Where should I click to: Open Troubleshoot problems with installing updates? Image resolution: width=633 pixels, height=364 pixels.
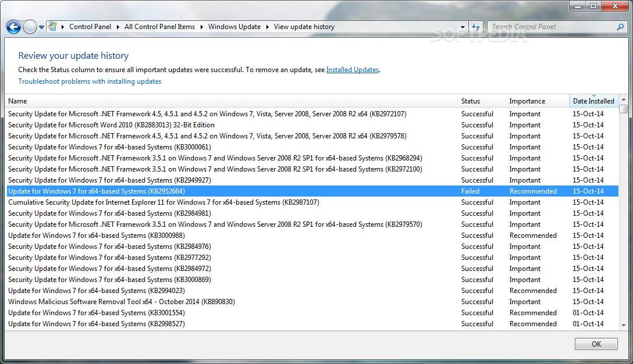click(90, 81)
